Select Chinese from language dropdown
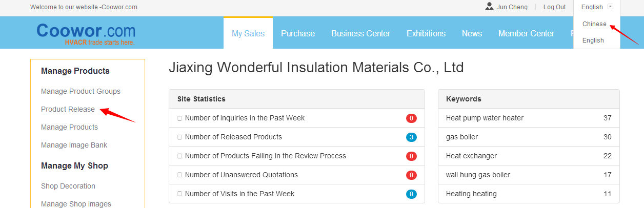The height and width of the screenshot is (208, 644). pos(594,24)
